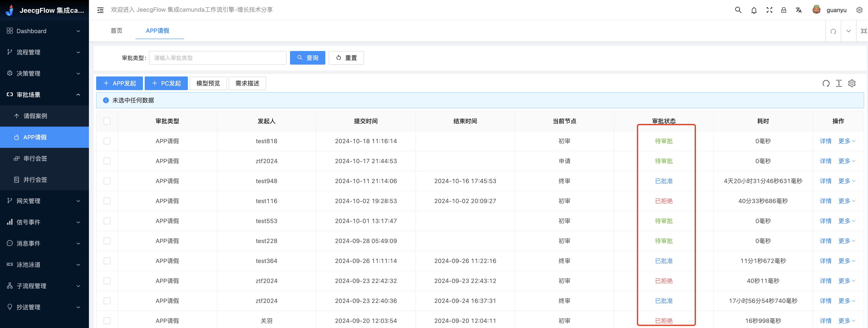Click the 需求描述 button

[x=247, y=83]
